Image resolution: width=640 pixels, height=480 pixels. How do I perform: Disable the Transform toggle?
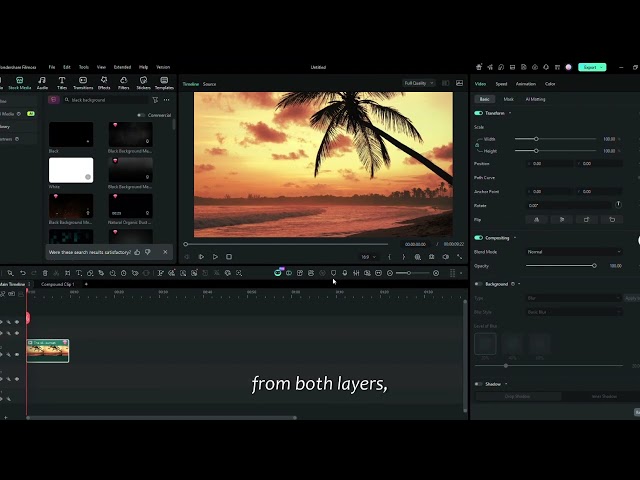click(x=478, y=113)
